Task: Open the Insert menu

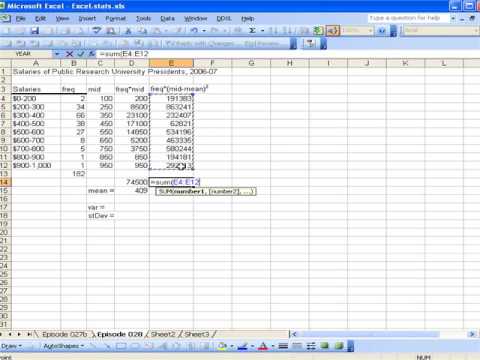Action: [87, 19]
